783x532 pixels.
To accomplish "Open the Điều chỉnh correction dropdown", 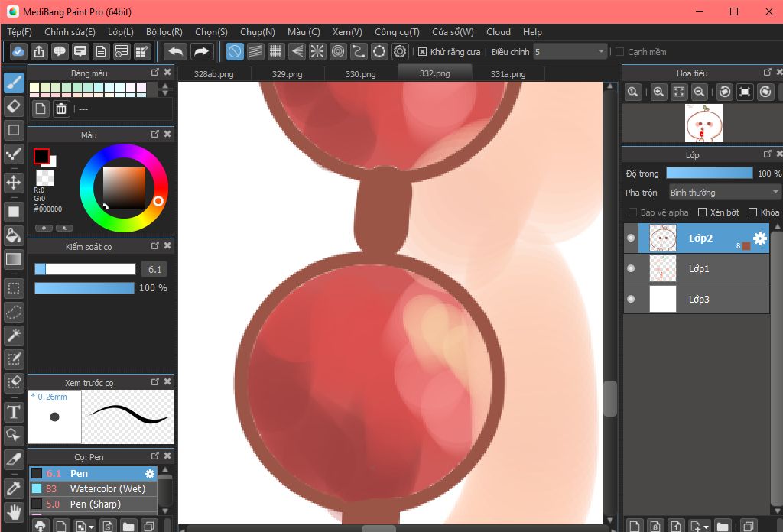I will click(569, 52).
